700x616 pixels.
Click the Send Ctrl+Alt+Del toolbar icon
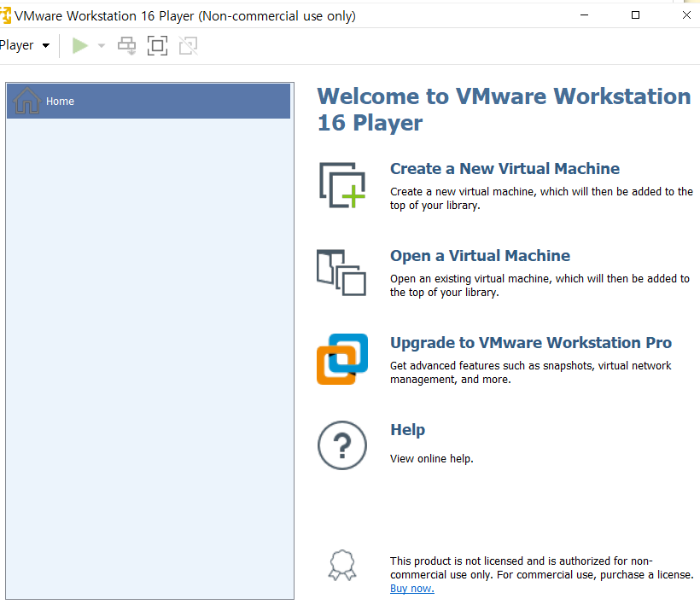[127, 45]
